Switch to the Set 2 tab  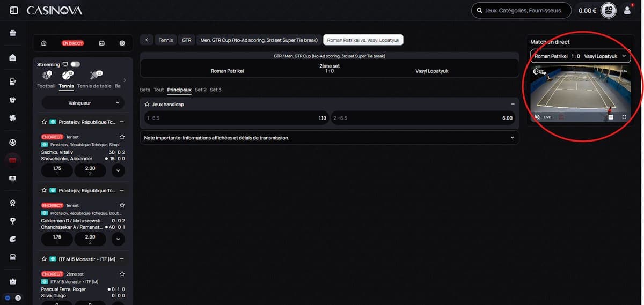[200, 90]
